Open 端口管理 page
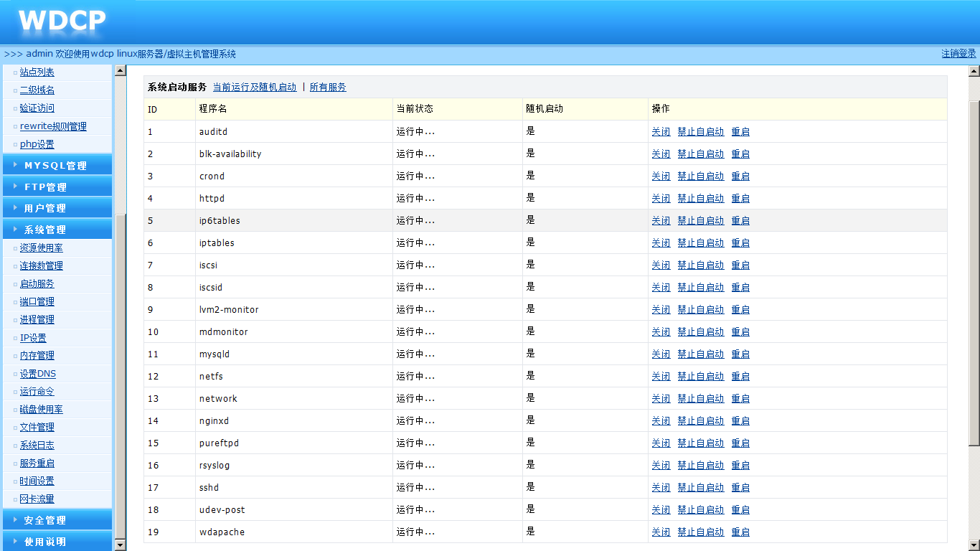This screenshot has width=980, height=551. pyautogui.click(x=37, y=302)
